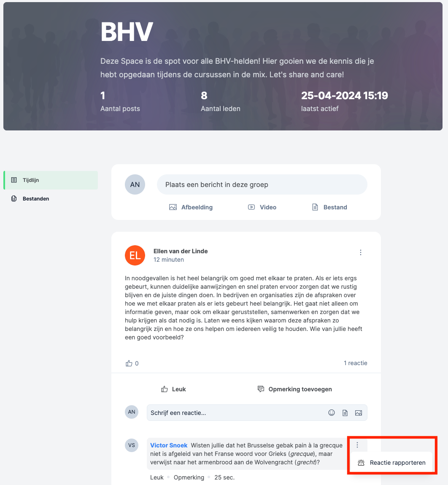Click Plaats een bericht in deze groep field
The width and height of the screenshot is (448, 485).
coord(262,184)
